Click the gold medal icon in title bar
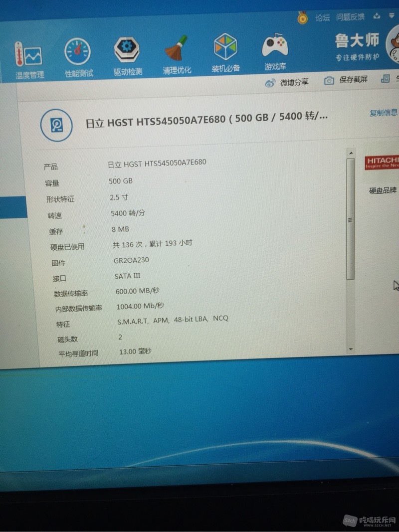 click(x=302, y=17)
